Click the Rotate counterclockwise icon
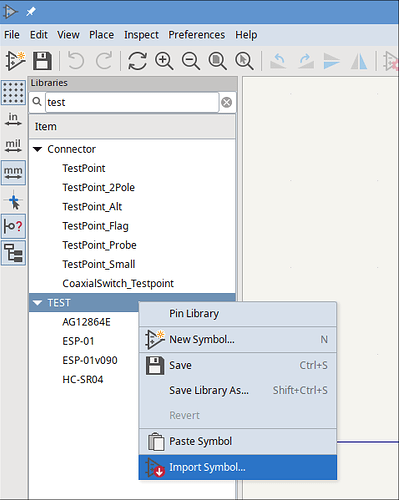Screen dimensions: 399x500 pos(278,61)
